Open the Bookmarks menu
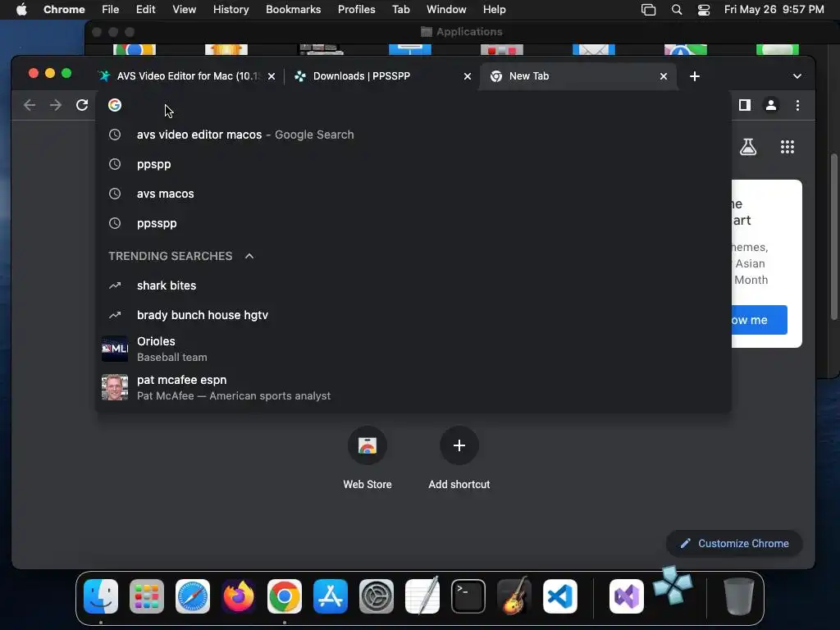 (x=294, y=10)
